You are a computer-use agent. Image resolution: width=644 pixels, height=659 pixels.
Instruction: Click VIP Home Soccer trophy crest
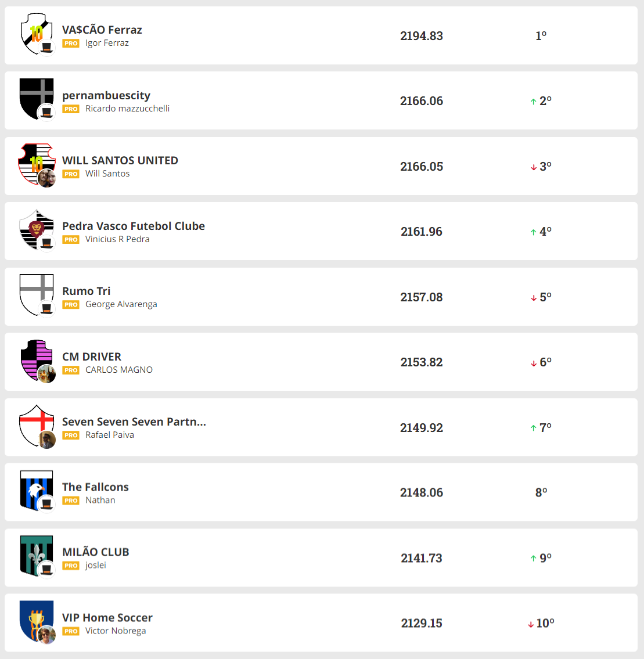coord(36,620)
